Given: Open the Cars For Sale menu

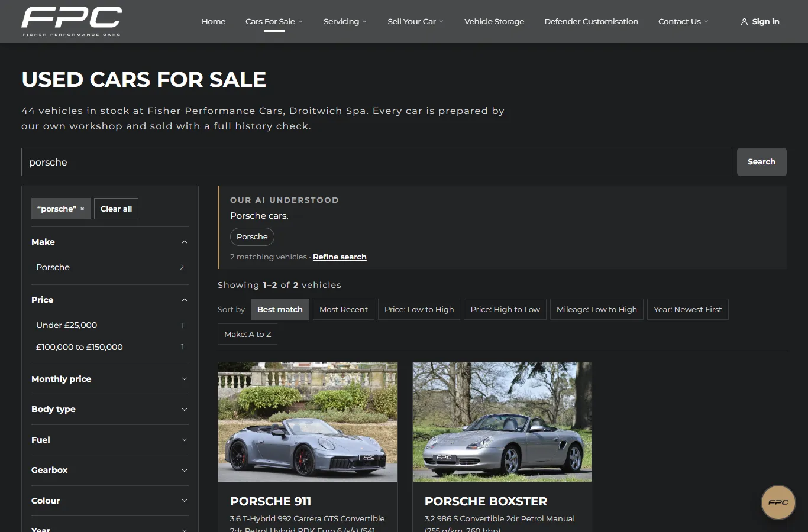Looking at the screenshot, I should pos(274,22).
